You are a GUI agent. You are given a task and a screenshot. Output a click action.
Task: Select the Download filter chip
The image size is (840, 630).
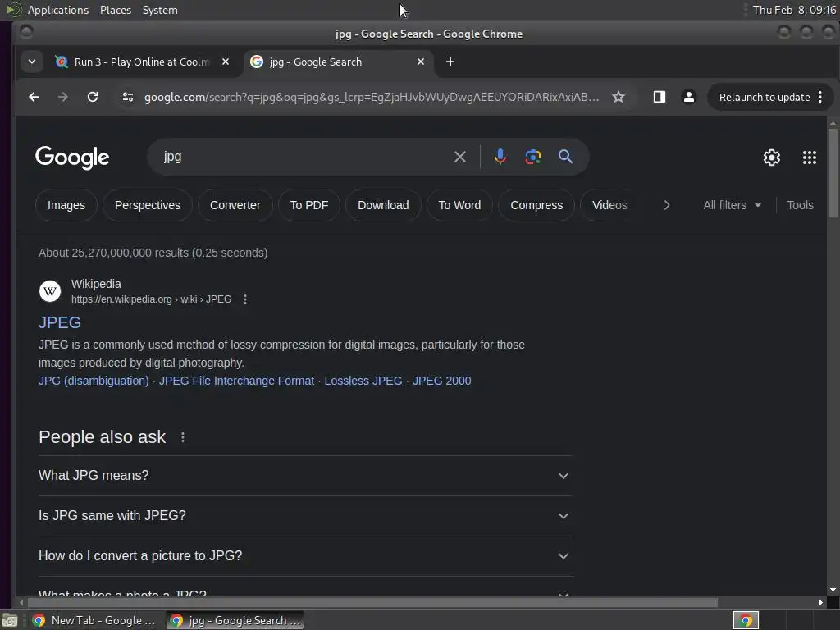pyautogui.click(x=383, y=205)
